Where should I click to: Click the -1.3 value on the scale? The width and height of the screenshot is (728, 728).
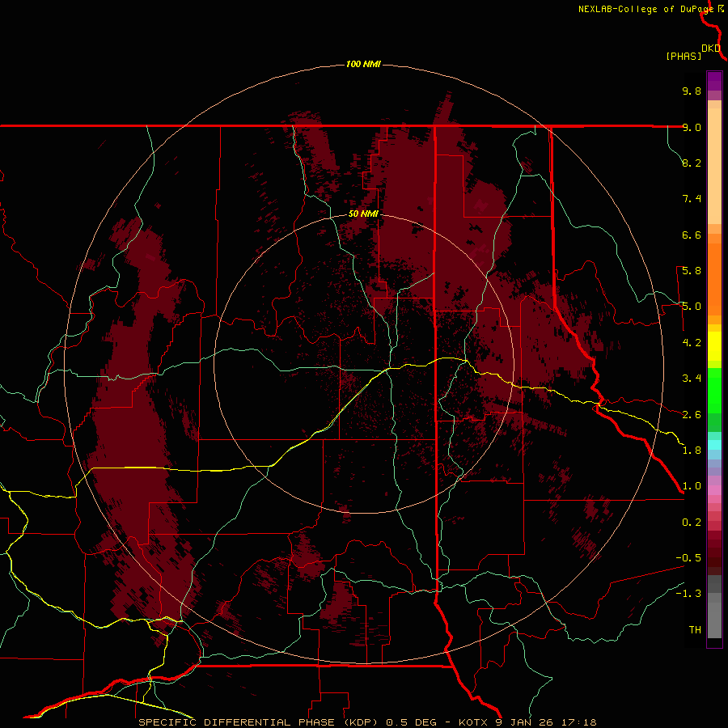688,594
